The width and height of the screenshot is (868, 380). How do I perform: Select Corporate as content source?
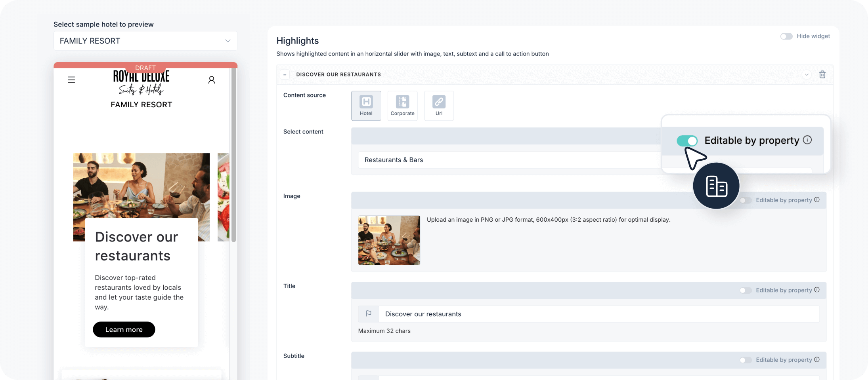402,106
